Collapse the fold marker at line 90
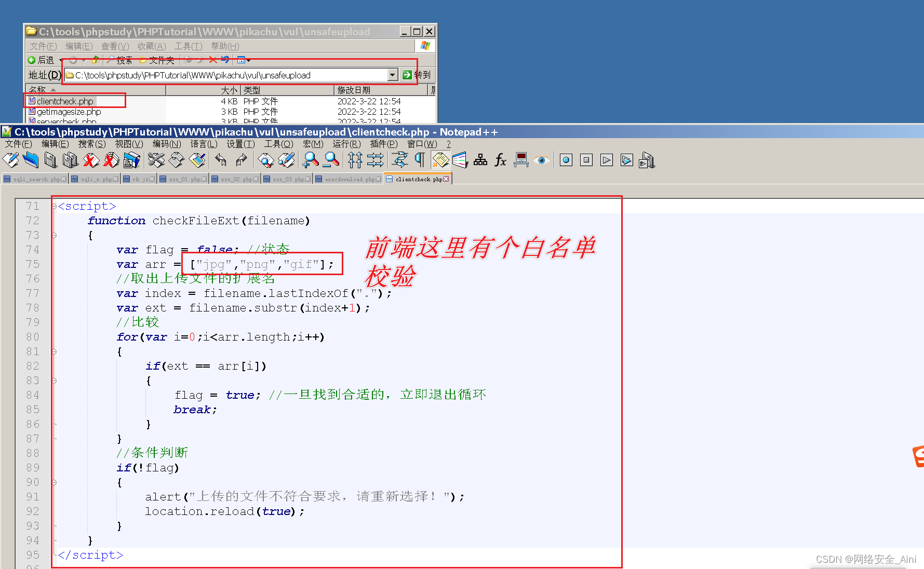 [54, 483]
